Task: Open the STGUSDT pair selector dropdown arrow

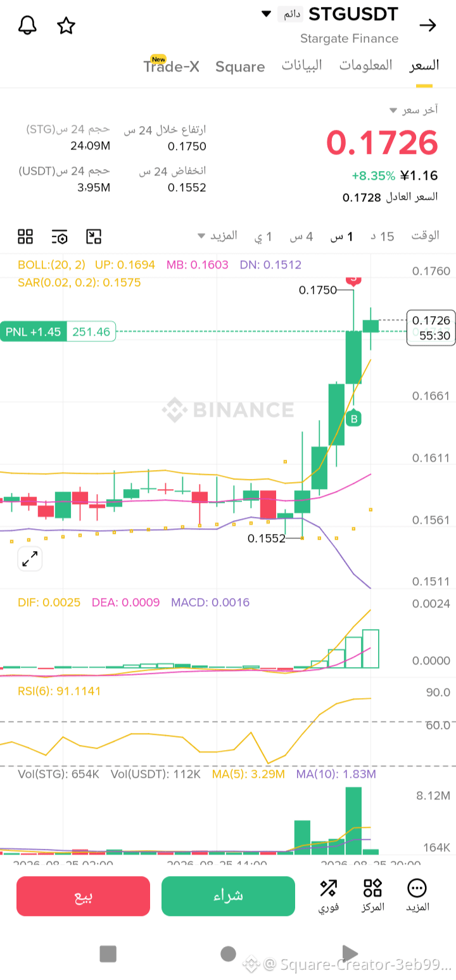Action: (x=266, y=14)
